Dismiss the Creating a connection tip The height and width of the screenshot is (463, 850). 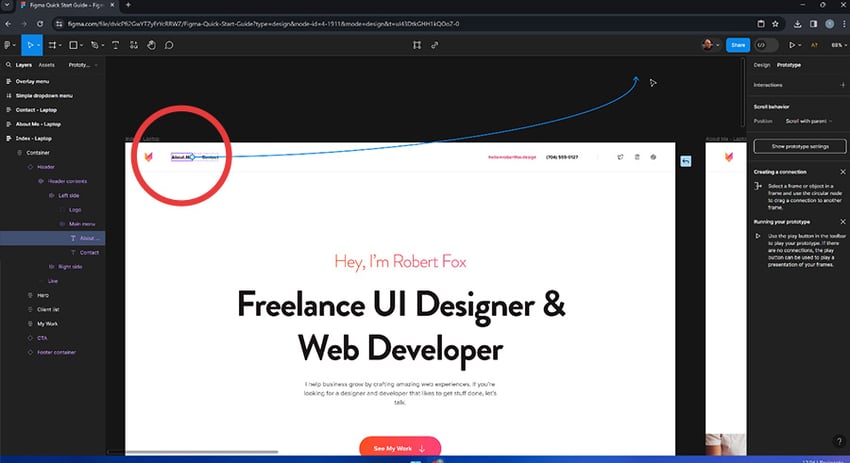[x=843, y=172]
